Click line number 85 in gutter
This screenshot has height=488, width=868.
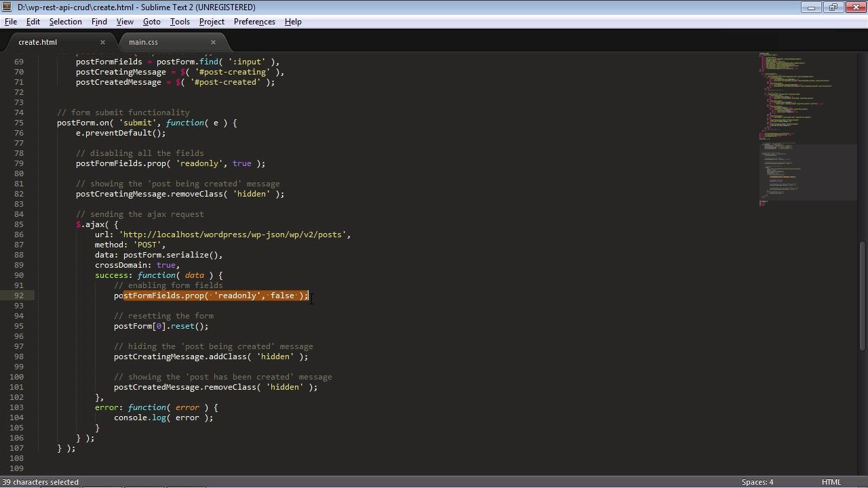tap(18, 224)
